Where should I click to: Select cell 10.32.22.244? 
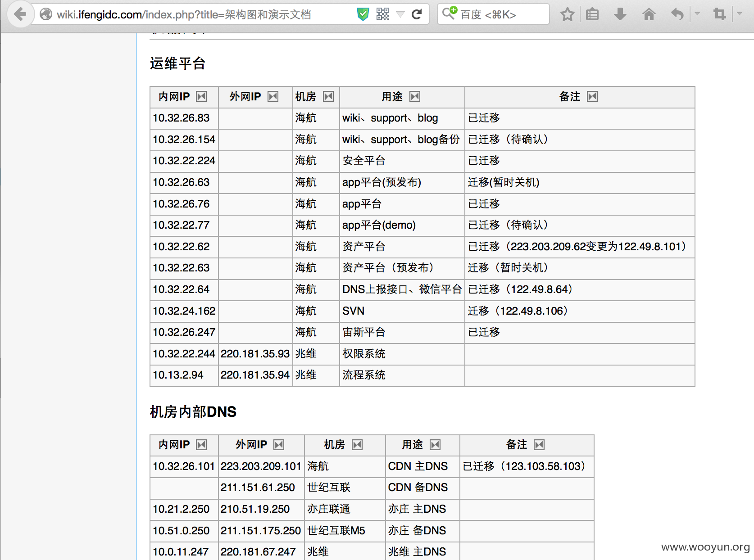[184, 354]
